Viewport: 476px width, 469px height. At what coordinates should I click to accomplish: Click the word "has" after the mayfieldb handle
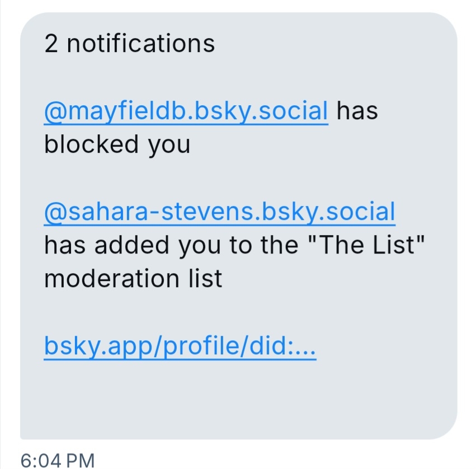point(357,111)
